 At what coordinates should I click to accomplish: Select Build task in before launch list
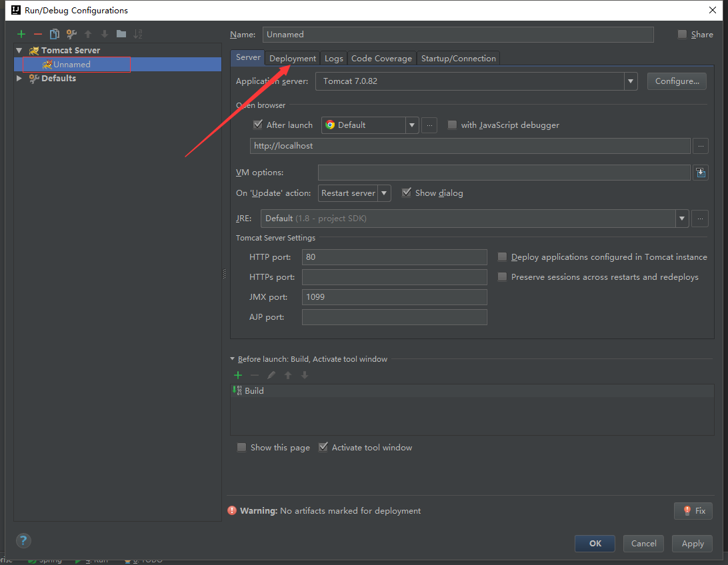(472, 391)
